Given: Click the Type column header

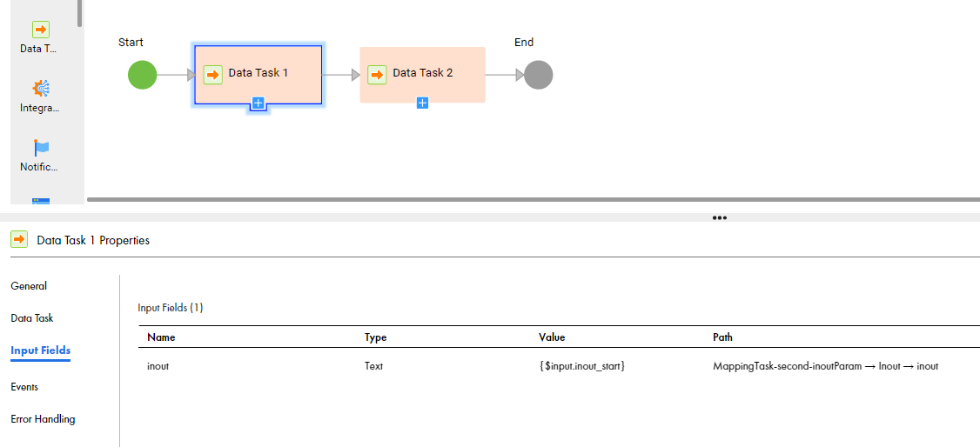Looking at the screenshot, I should coord(376,337).
